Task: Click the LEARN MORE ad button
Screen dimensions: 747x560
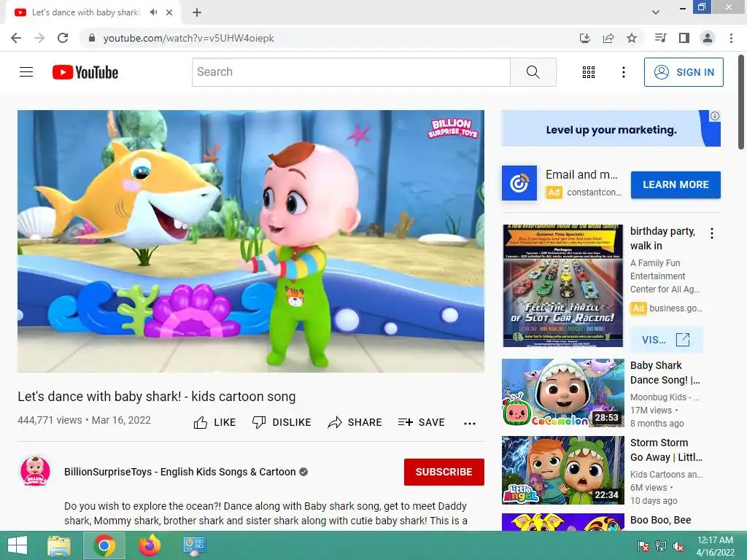Action: click(x=676, y=184)
